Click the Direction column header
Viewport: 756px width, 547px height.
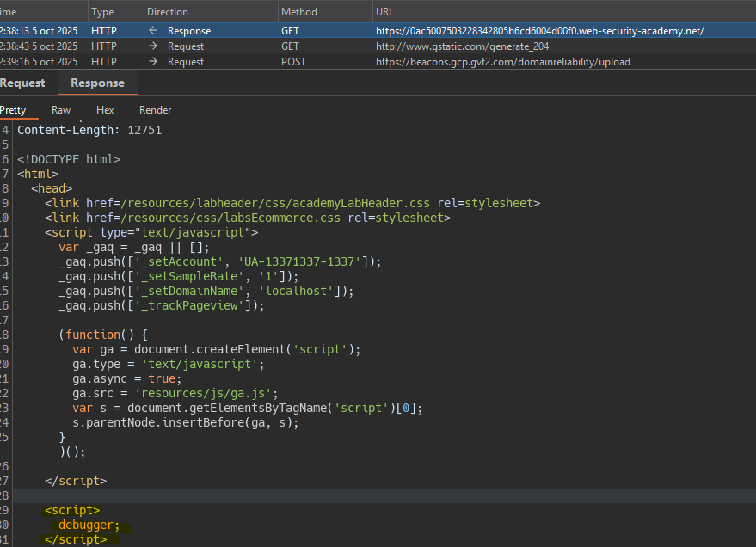coord(168,12)
